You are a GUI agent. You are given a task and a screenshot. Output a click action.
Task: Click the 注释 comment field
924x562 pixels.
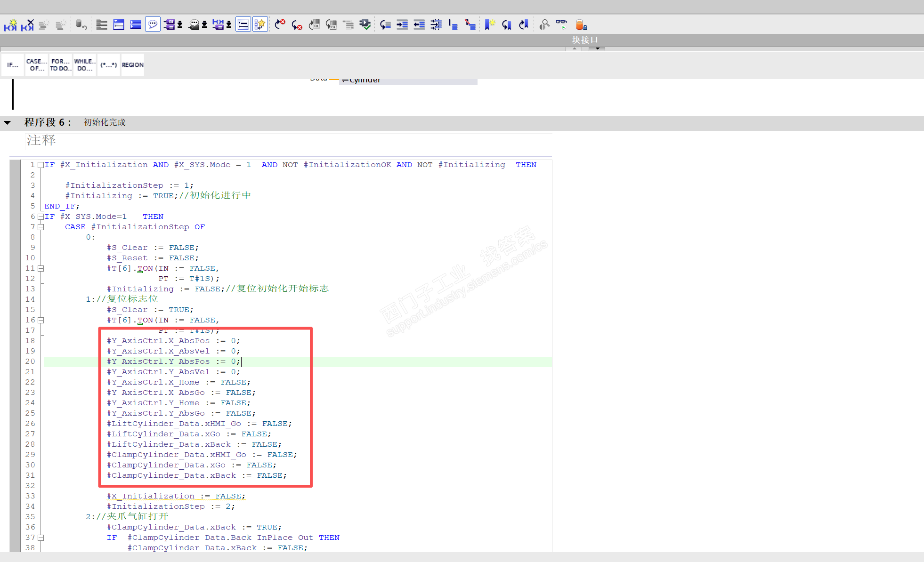click(41, 140)
